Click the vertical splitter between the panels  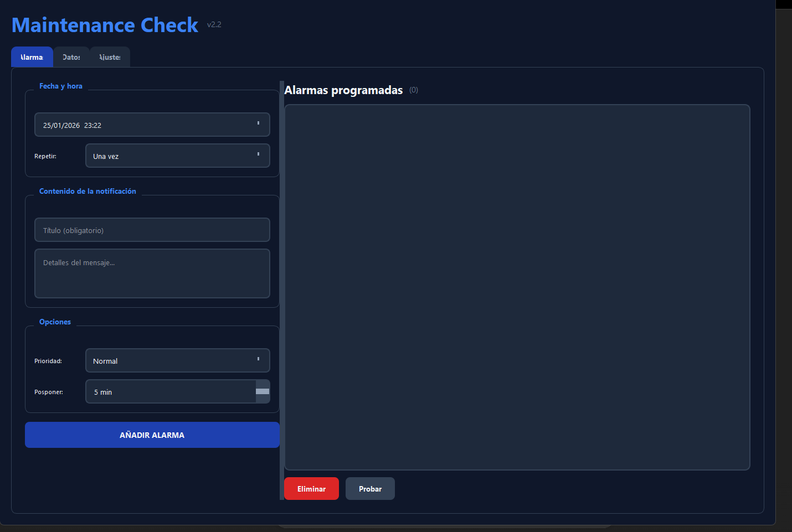[x=282, y=290]
